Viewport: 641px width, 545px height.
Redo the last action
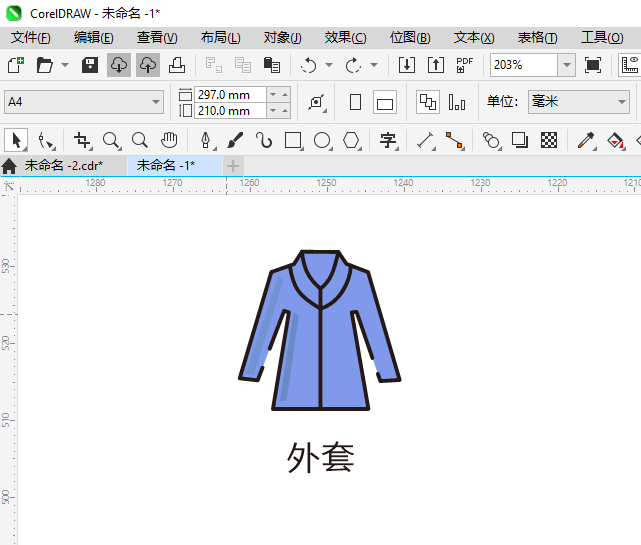point(353,65)
